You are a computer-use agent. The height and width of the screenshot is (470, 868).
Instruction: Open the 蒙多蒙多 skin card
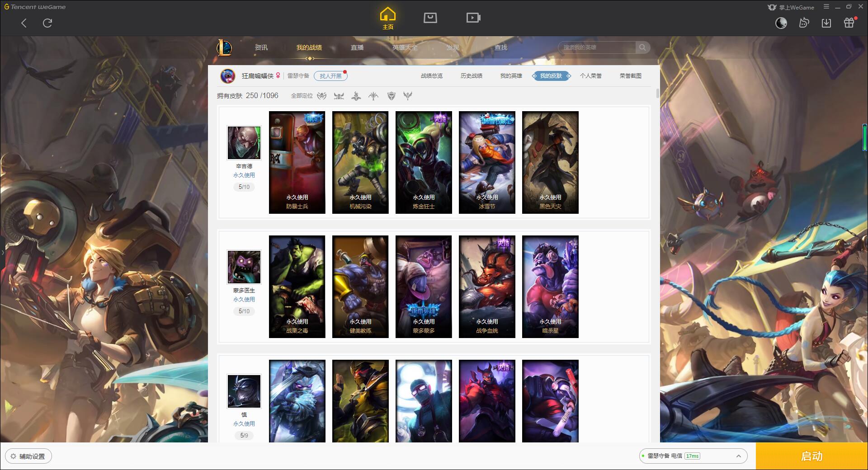[424, 287]
